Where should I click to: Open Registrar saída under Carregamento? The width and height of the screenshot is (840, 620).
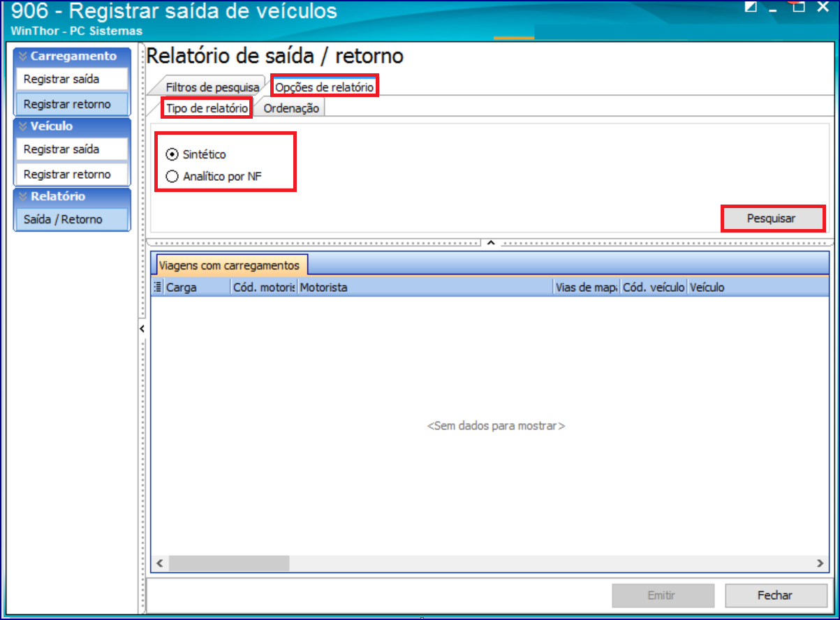[72, 79]
